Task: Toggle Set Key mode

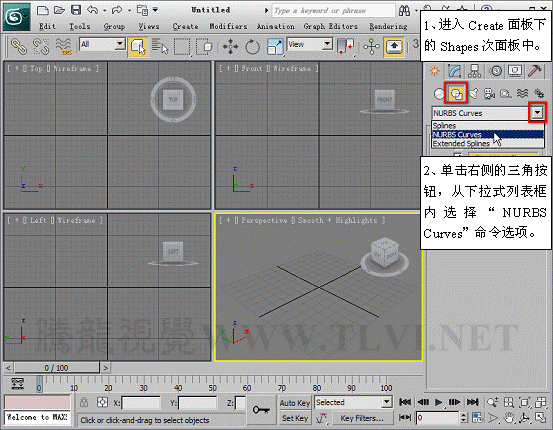Action: pyautogui.click(x=295, y=418)
